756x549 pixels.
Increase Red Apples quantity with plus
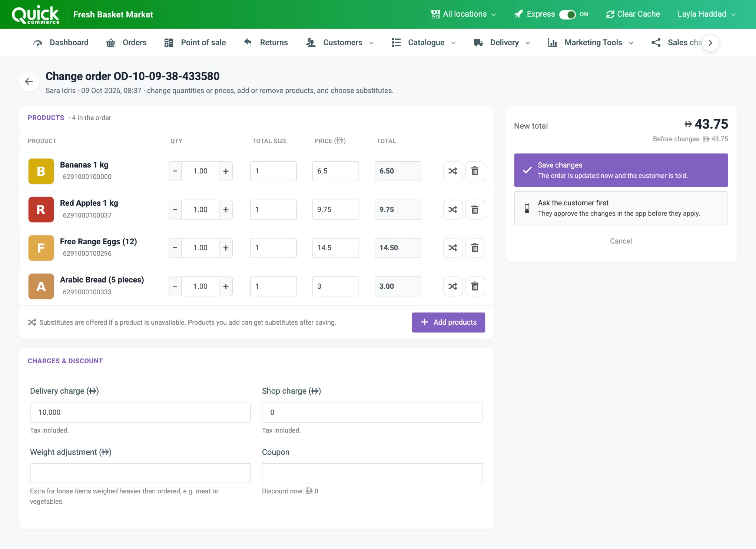pos(226,209)
